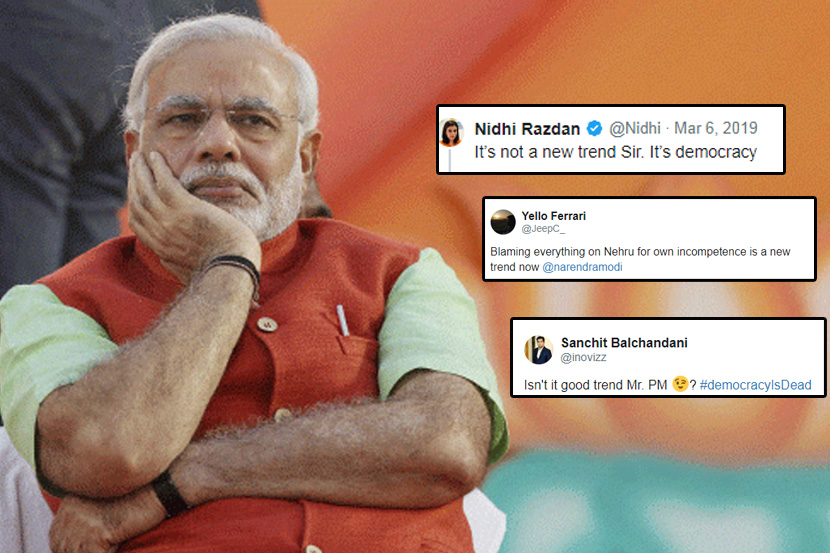Open the #democracyIsDead hashtag
Image resolution: width=830 pixels, height=553 pixels.
coord(755,385)
